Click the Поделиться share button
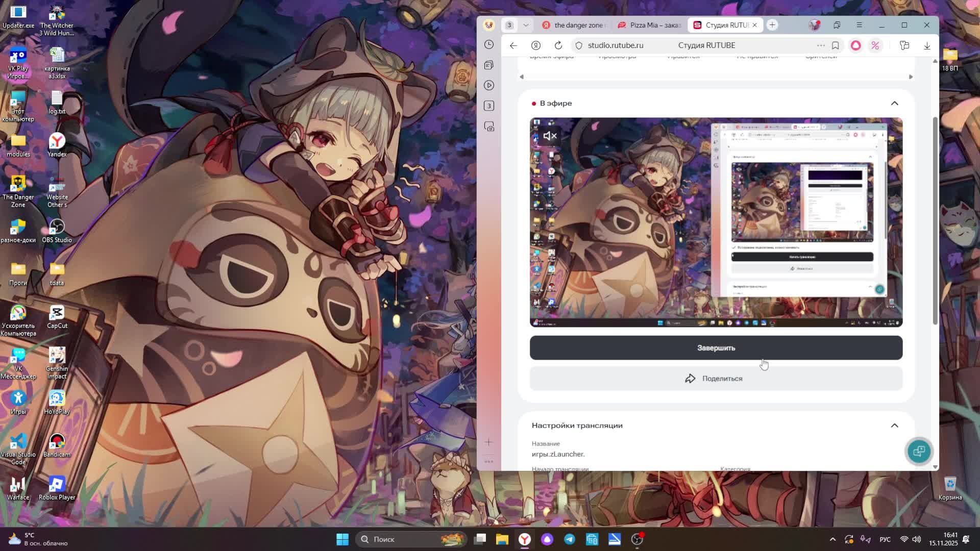 [x=716, y=379]
